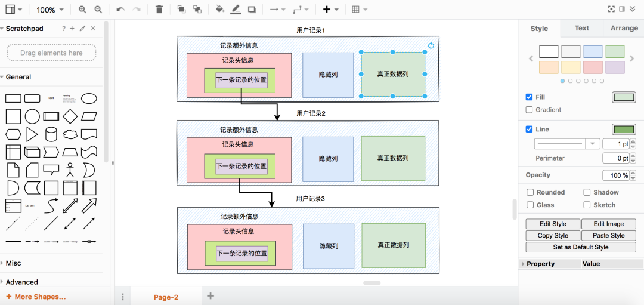Click the Edit Image button
The height and width of the screenshot is (305, 644).
click(609, 224)
